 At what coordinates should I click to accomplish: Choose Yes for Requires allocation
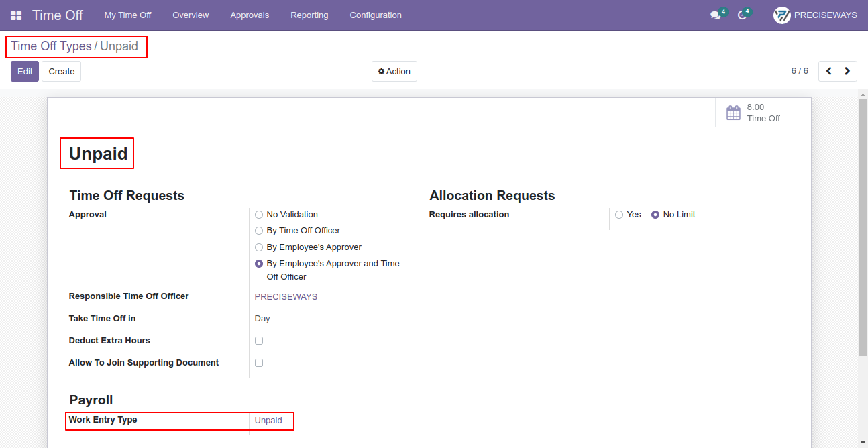click(619, 215)
